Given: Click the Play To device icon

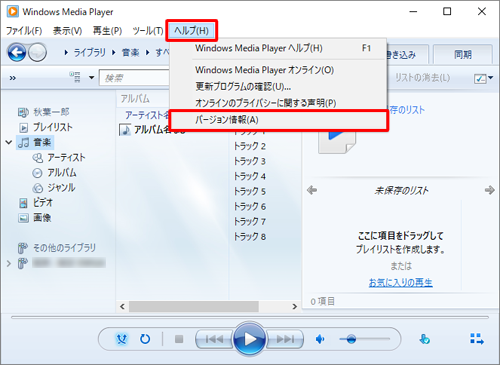Looking at the screenshot, I should click(x=424, y=339).
